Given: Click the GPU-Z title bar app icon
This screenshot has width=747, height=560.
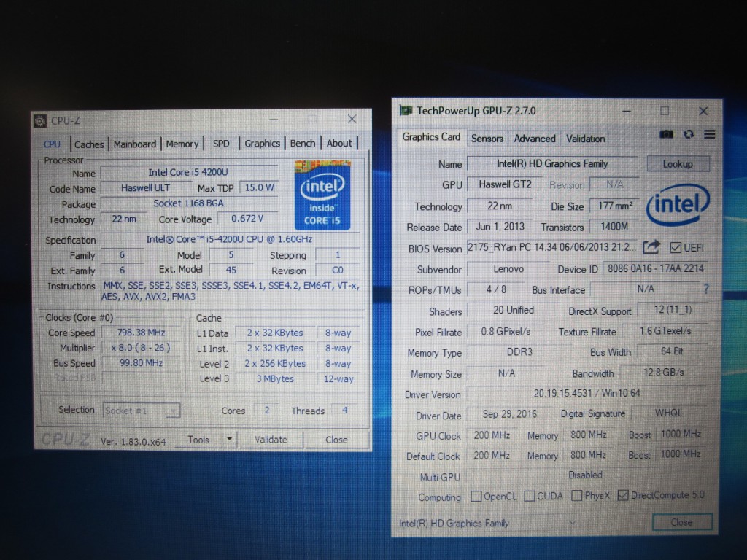Looking at the screenshot, I should pyautogui.click(x=406, y=111).
